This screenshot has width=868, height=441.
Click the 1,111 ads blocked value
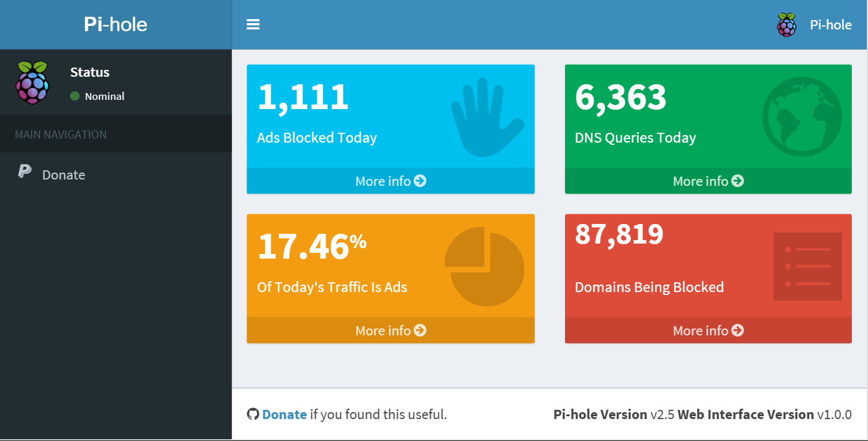[x=303, y=97]
